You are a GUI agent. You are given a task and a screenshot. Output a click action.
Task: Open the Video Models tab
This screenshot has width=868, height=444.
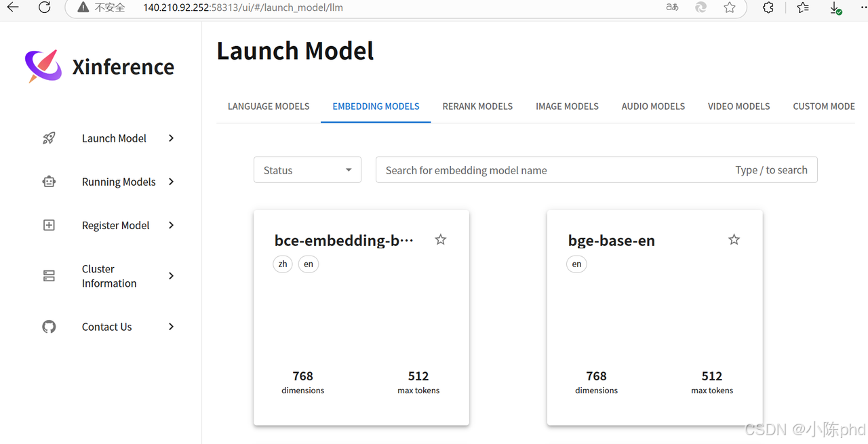pyautogui.click(x=738, y=106)
